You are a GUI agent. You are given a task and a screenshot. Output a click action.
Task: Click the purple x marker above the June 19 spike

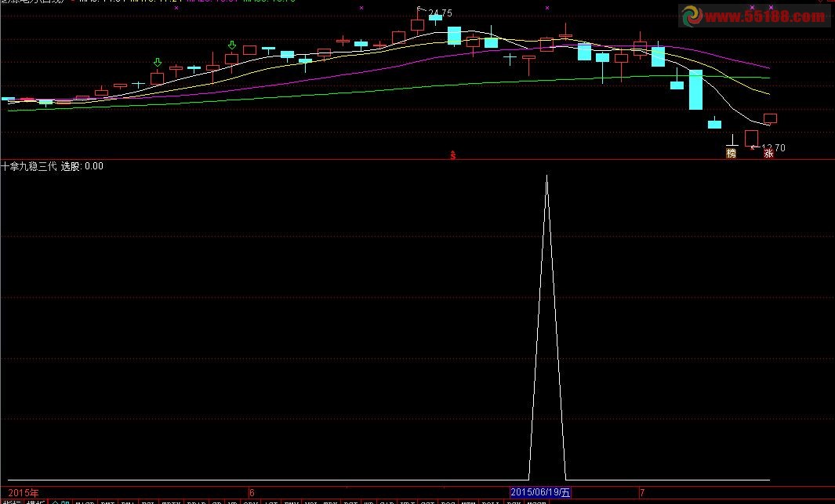click(x=547, y=8)
